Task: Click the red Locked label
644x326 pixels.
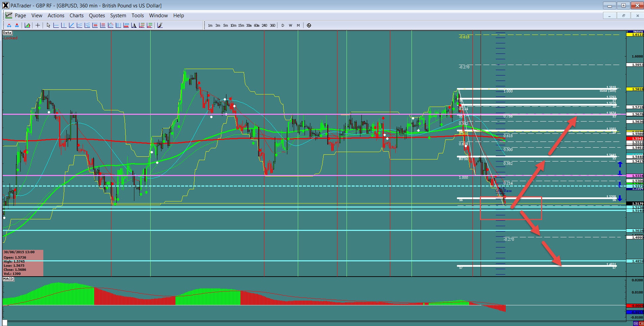Action: (10, 38)
